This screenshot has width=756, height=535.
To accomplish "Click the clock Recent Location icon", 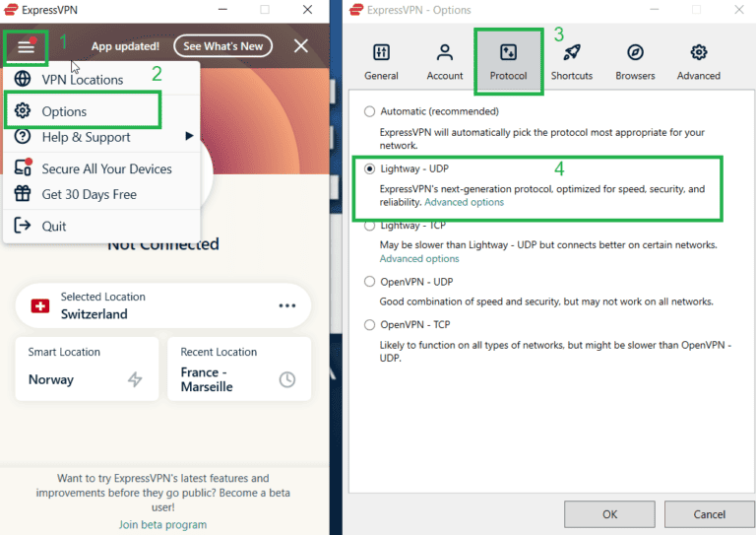I will click(287, 379).
